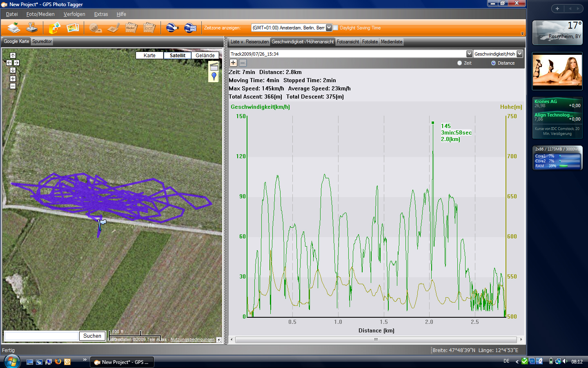Viewport: 588px width, 368px height.
Task: Collapse the map overview corner arrow
Action: (219, 340)
